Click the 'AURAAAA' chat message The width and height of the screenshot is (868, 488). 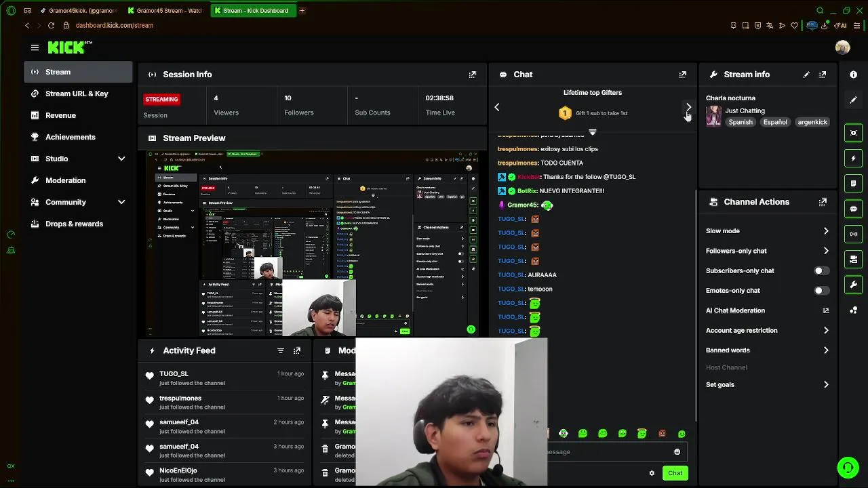pyautogui.click(x=542, y=275)
